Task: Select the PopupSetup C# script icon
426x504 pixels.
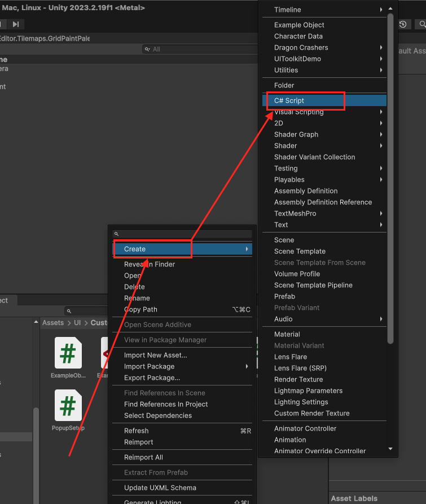Action: (68, 405)
